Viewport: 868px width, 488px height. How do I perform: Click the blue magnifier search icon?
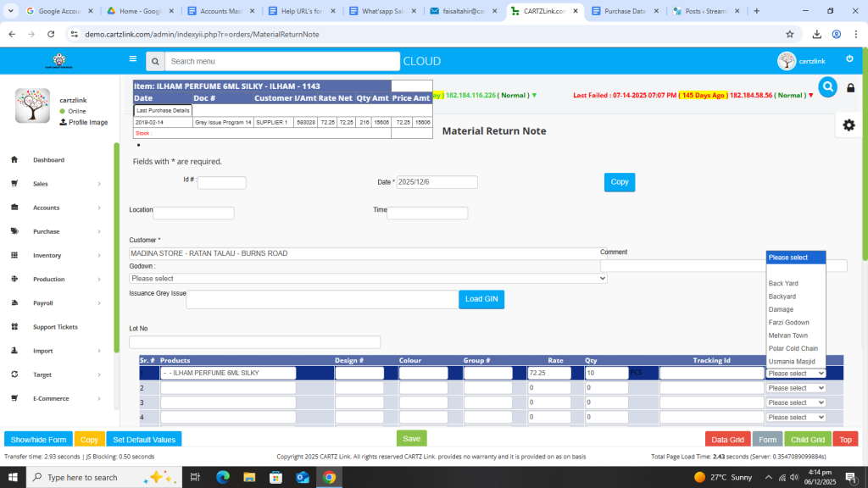point(827,87)
